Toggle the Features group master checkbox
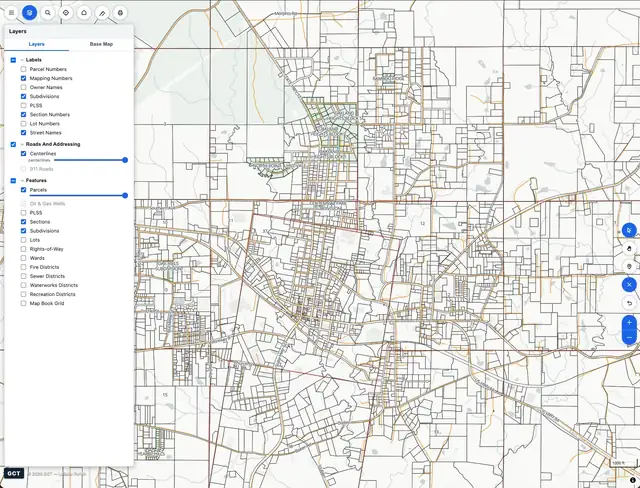 pos(13,180)
